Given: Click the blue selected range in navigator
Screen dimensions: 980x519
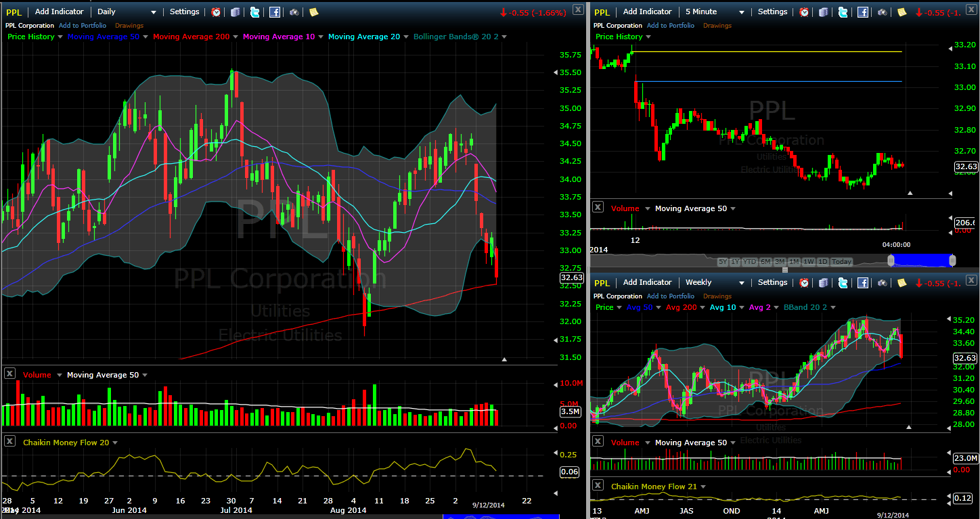Looking at the screenshot, I should coord(922,261).
